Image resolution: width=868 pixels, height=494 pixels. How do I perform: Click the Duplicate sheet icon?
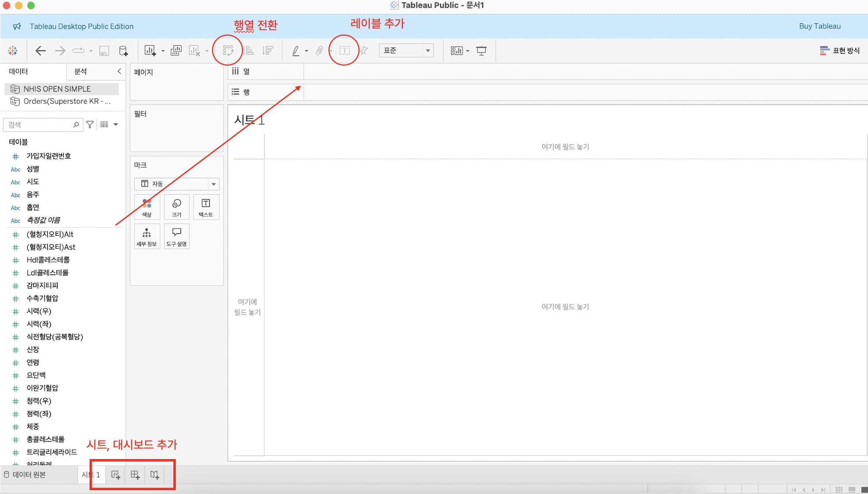pyautogui.click(x=176, y=50)
